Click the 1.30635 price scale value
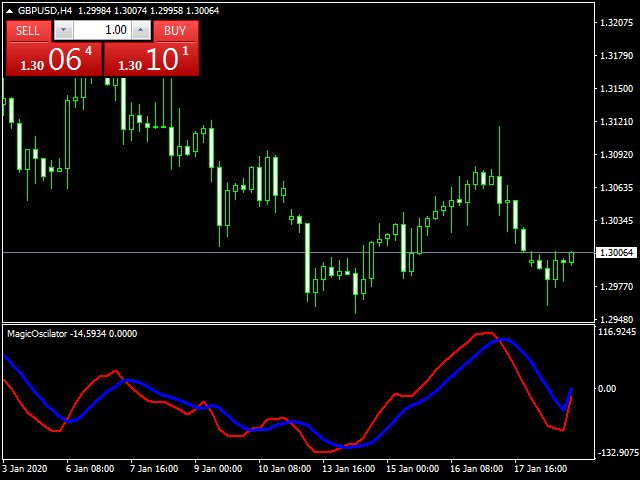This screenshot has height=480, width=640. [616, 188]
